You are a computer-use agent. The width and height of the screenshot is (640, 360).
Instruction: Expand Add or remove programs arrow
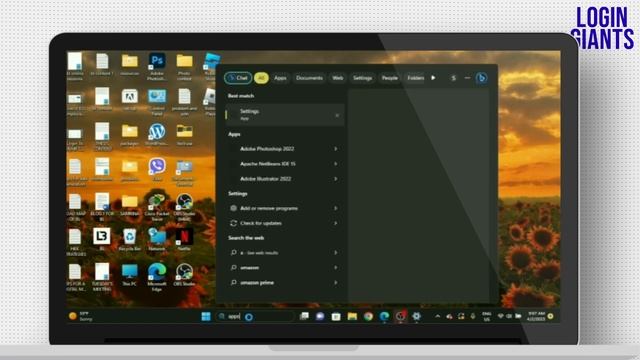click(x=336, y=208)
